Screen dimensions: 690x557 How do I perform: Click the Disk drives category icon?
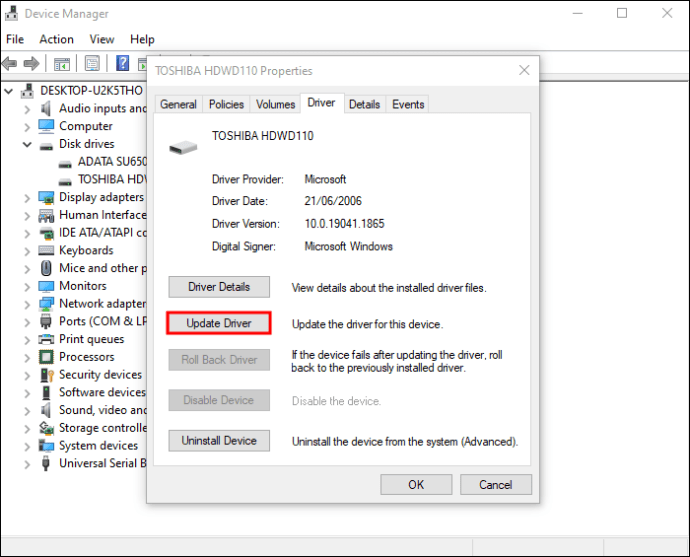tap(46, 147)
